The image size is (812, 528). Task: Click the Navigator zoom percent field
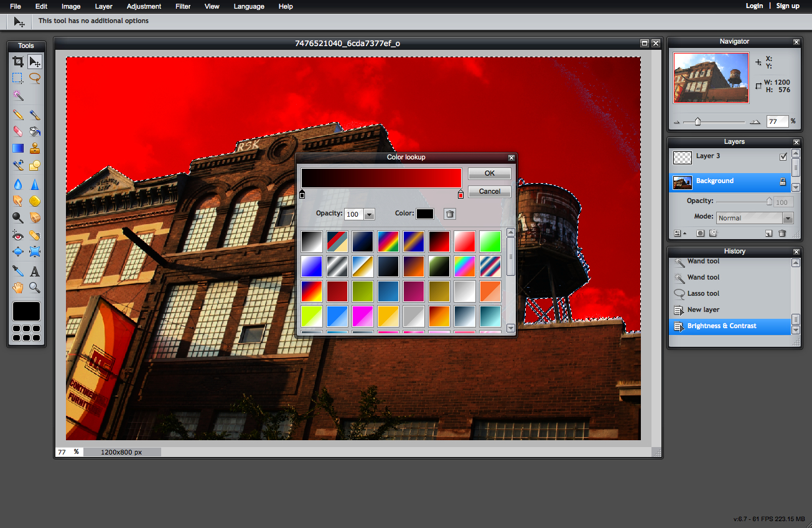[777, 121]
